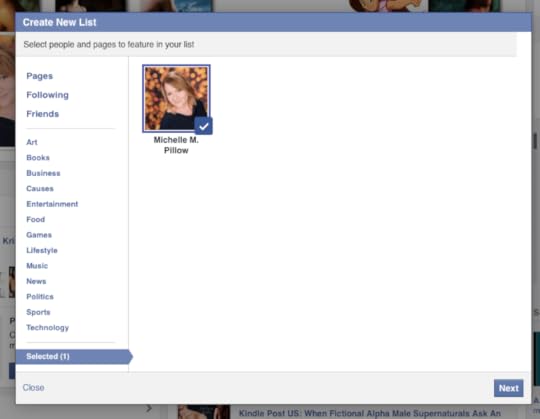This screenshot has width=540, height=419.
Task: Select the Games category
Action: click(39, 235)
